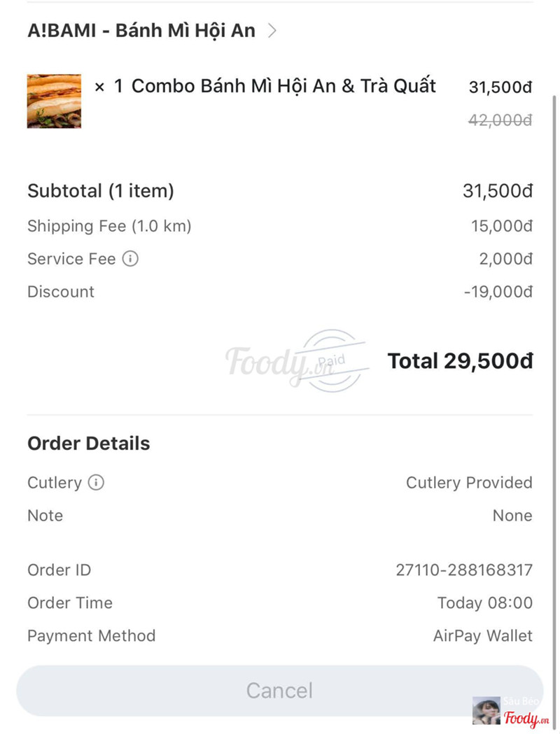The width and height of the screenshot is (560, 734).
Task: Tap the user avatar photo in the corner
Action: 486,710
